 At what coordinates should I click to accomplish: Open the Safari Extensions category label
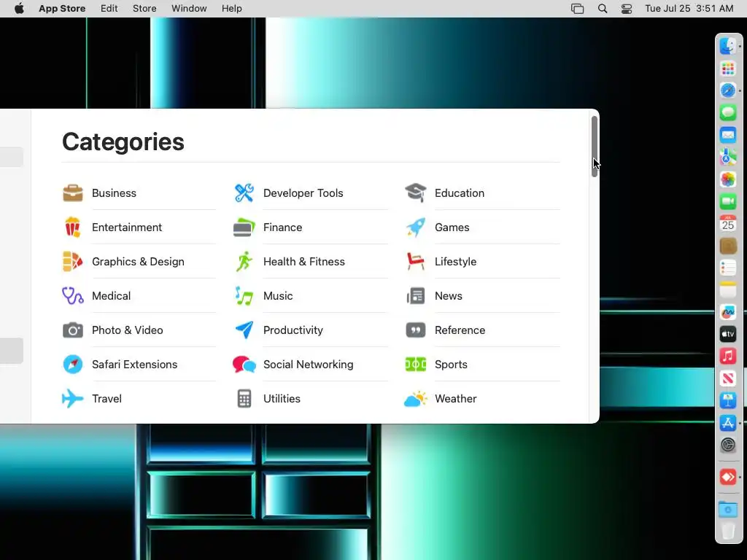134,365
